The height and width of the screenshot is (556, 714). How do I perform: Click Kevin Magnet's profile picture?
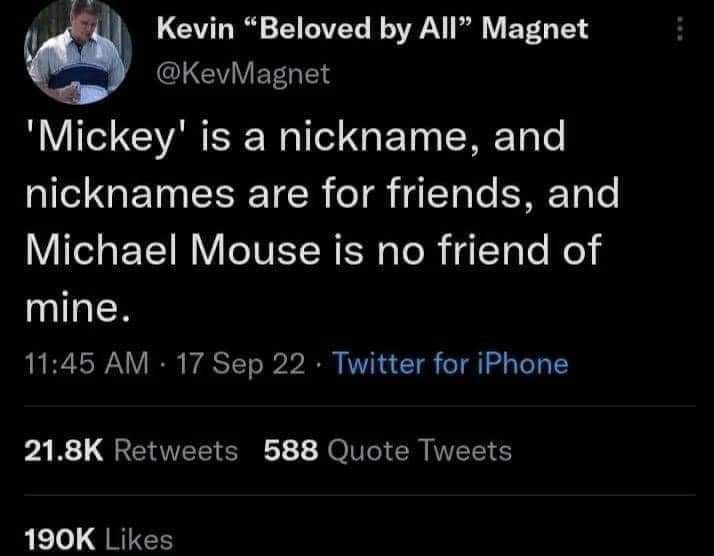[81, 50]
